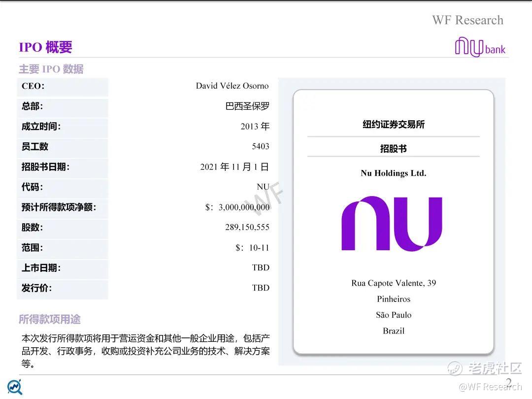Click the 主要 IPO 数据 heading
532x399 pixels.
coord(51,69)
